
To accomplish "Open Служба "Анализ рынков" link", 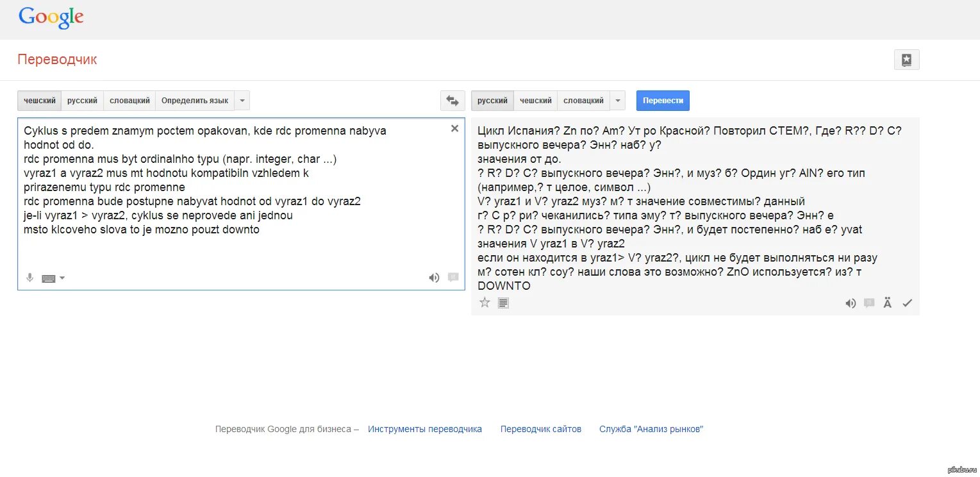I will [651, 429].
